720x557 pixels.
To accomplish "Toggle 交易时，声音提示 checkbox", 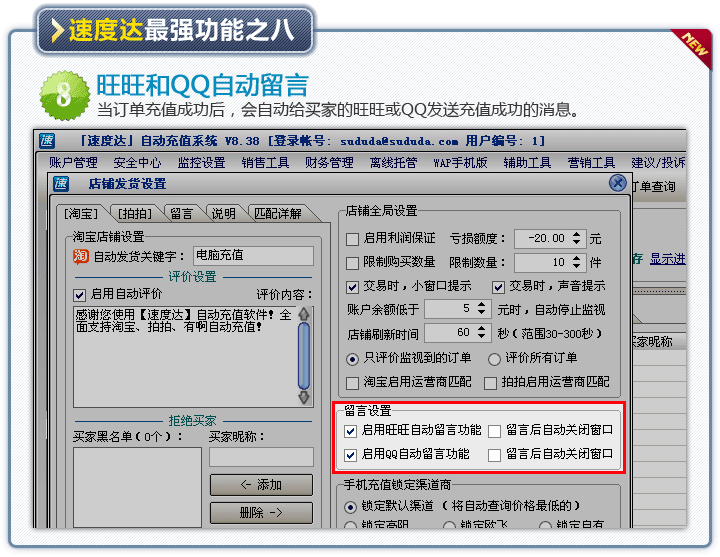I will (x=498, y=287).
